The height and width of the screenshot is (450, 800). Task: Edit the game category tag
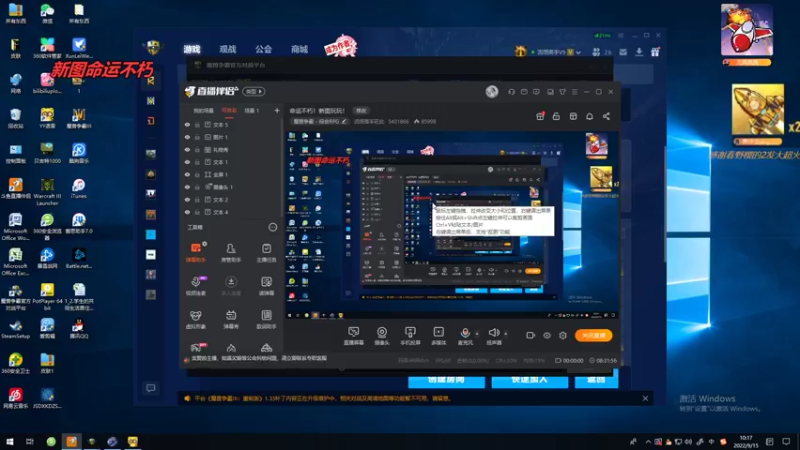pos(320,121)
